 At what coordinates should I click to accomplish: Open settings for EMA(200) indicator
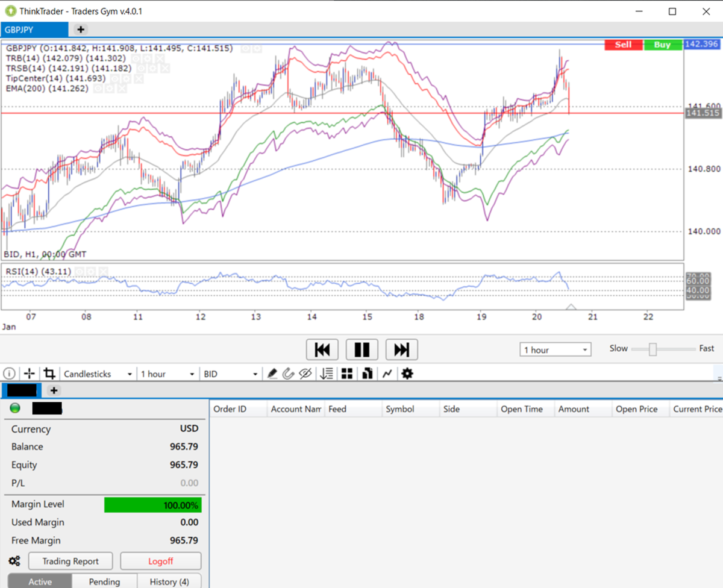pyautogui.click(x=110, y=89)
